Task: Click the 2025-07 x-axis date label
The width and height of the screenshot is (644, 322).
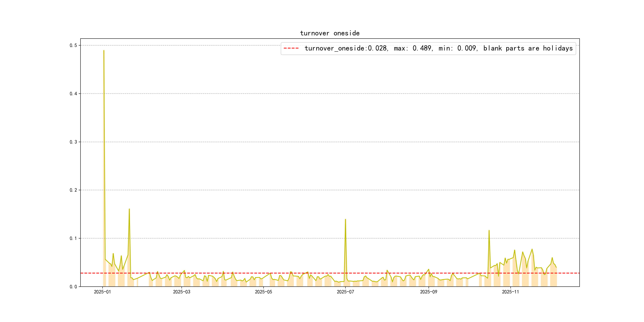Action: 345,292
